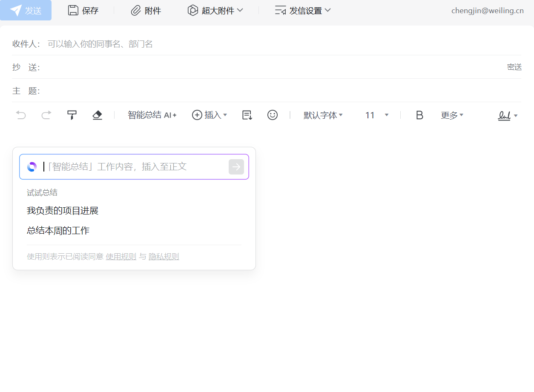Open the 隐私规则 privacy link

164,257
